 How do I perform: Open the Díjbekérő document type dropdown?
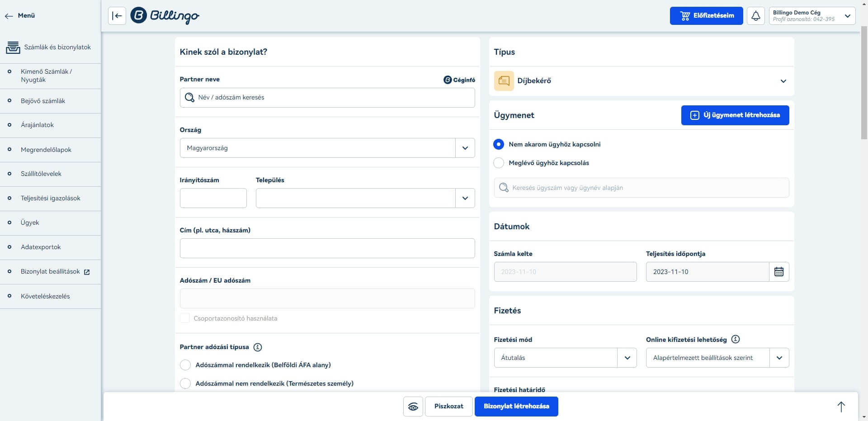[783, 81]
